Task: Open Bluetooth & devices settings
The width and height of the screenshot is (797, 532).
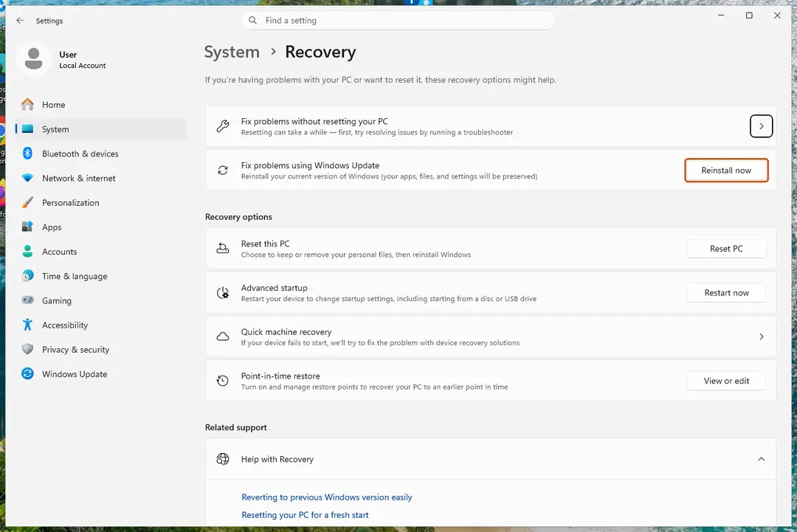Action: (x=80, y=153)
